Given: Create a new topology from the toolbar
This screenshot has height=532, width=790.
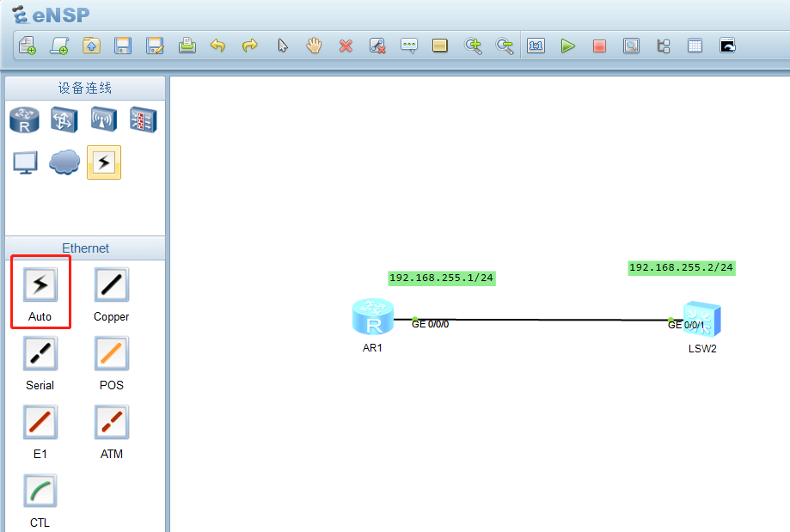Looking at the screenshot, I should tap(28, 46).
